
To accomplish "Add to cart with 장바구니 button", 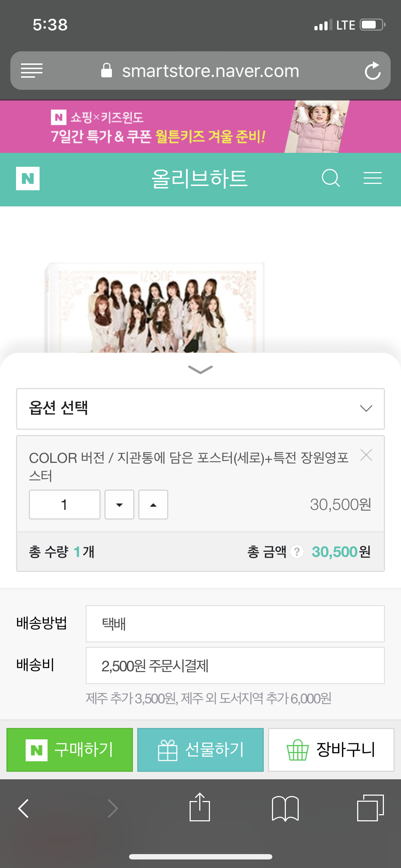I will point(331,750).
